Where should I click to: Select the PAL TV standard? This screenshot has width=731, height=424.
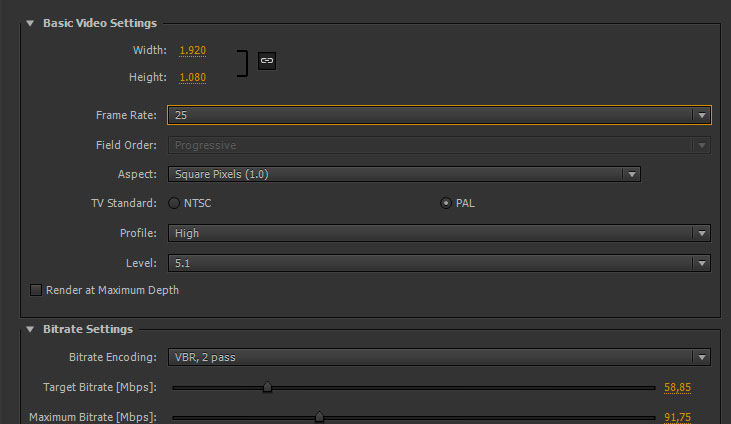click(x=446, y=203)
